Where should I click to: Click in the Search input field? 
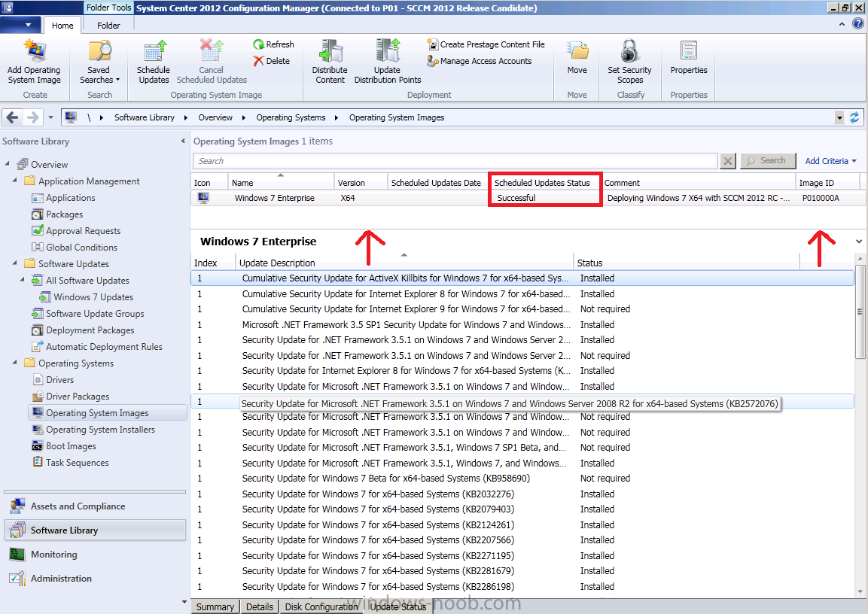pos(455,161)
